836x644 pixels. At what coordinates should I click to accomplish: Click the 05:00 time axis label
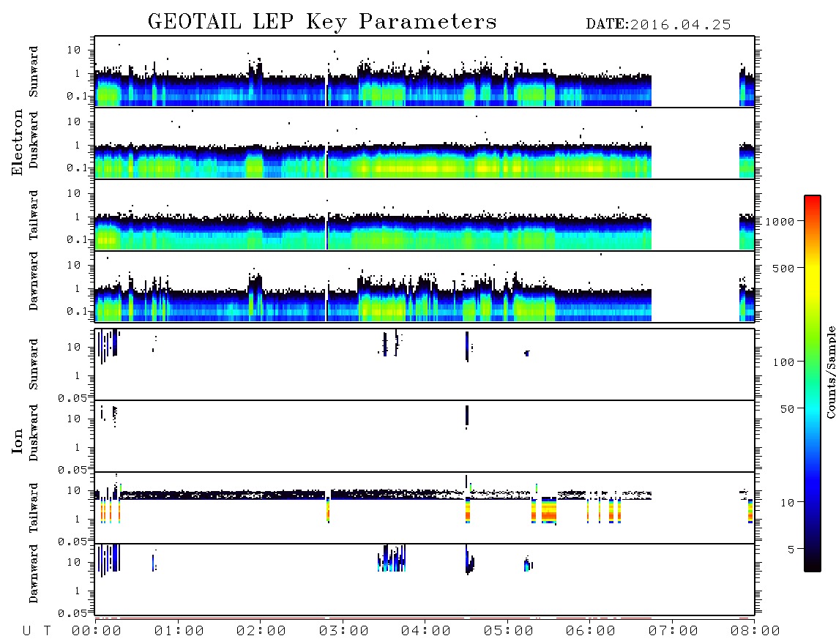(509, 632)
